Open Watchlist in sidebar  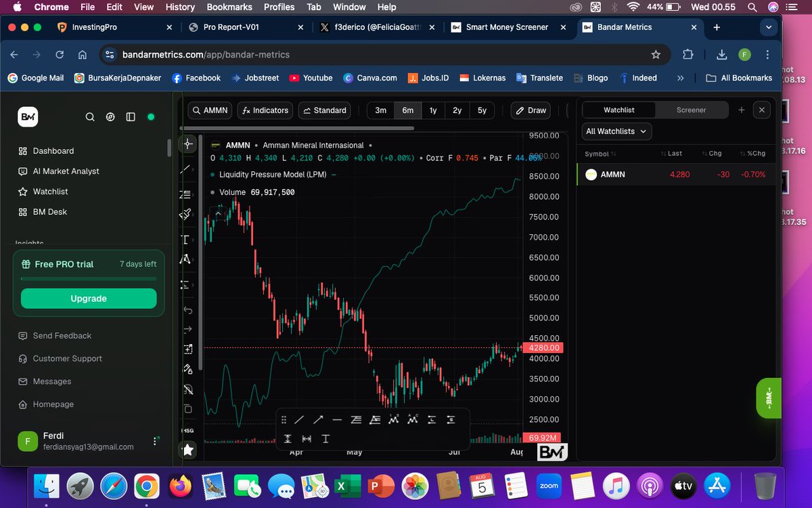coord(44,192)
